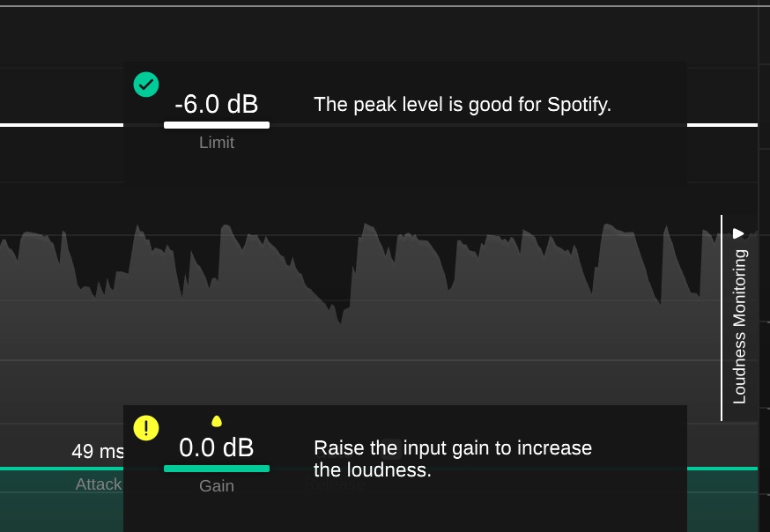Click the green checkmark status icon

146,85
